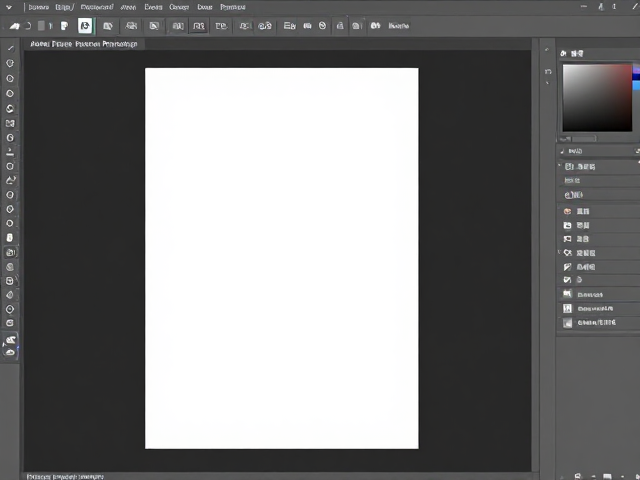
Task: Click the highlighted white button in the options bar
Action: 85,26
